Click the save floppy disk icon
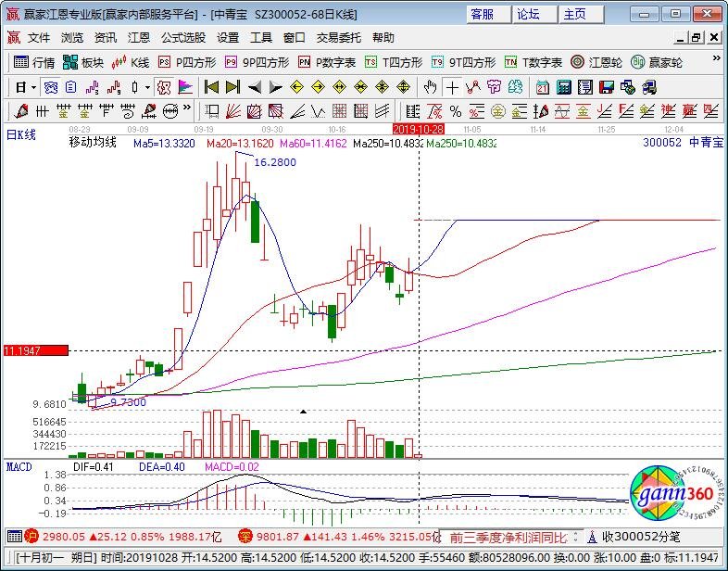This screenshot has height=571, width=728. [x=606, y=87]
